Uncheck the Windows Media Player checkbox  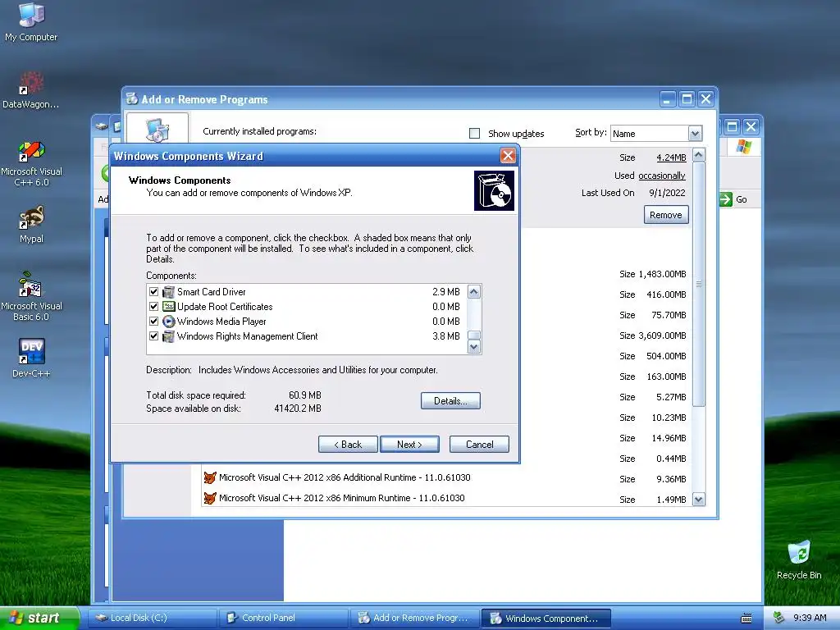click(x=153, y=322)
